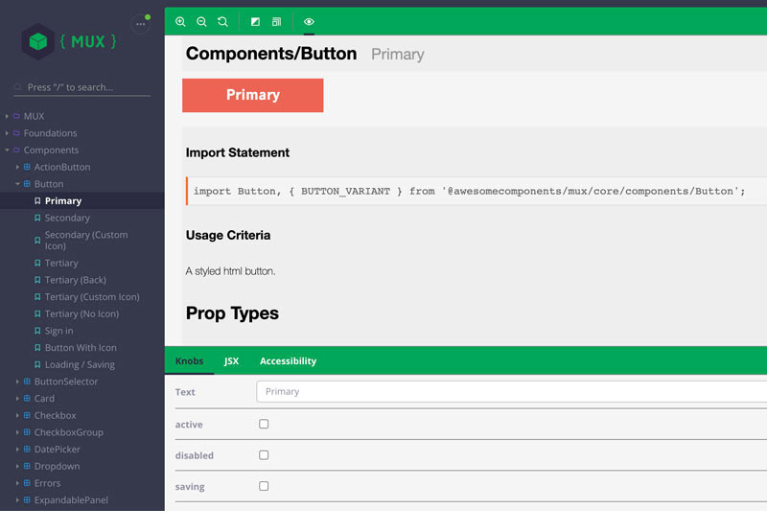Image resolution: width=767 pixels, height=532 pixels.
Task: Click the search magnifier icon in sidebar
Action: point(18,87)
